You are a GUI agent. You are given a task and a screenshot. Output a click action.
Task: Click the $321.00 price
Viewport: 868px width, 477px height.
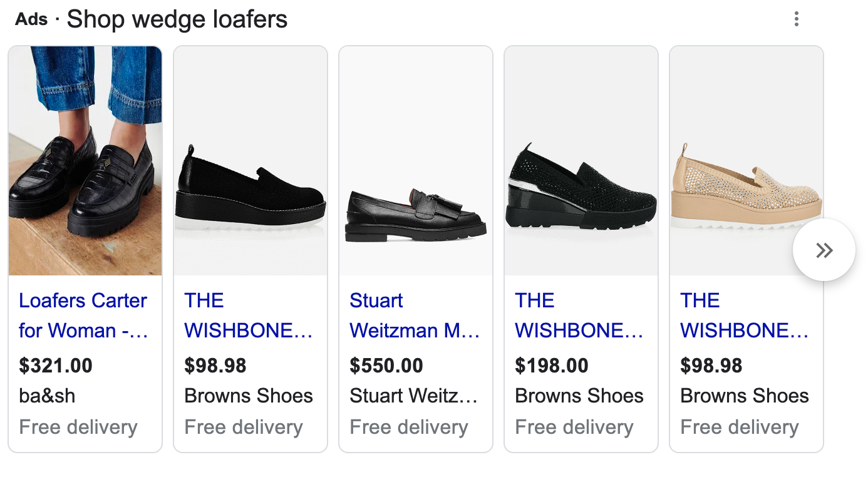pos(56,366)
